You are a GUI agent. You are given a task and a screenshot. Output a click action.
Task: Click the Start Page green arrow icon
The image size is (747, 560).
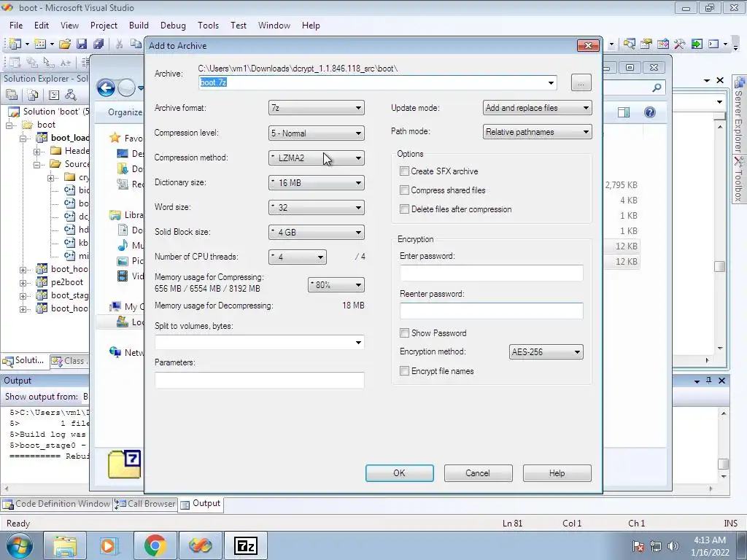coord(697,44)
